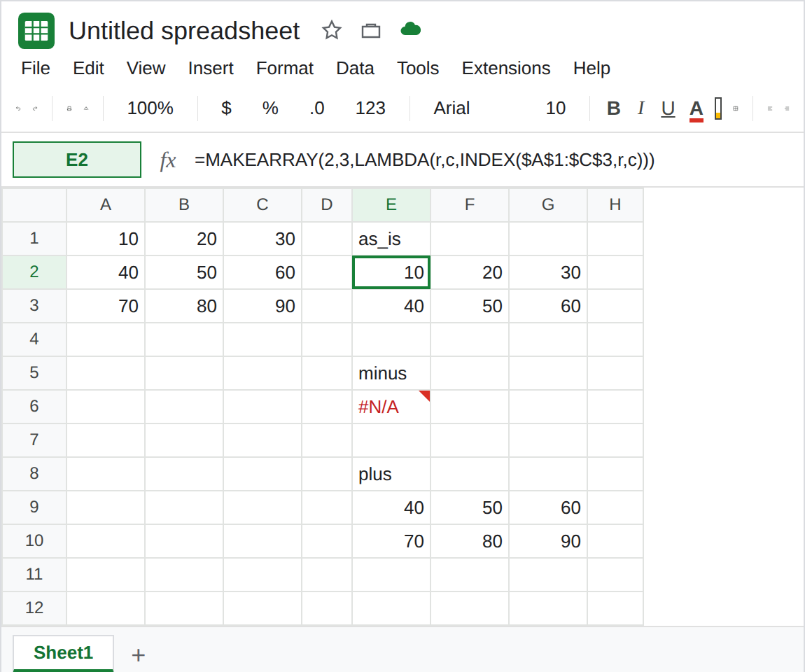The image size is (805, 672).
Task: Switch to the Sheet1 tab
Action: coord(63,652)
